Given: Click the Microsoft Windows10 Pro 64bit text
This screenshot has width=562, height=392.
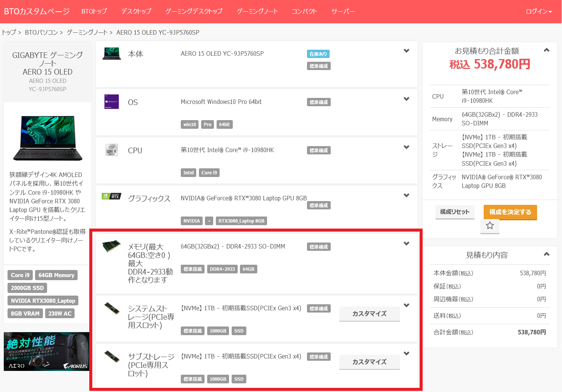Looking at the screenshot, I should coord(221,102).
